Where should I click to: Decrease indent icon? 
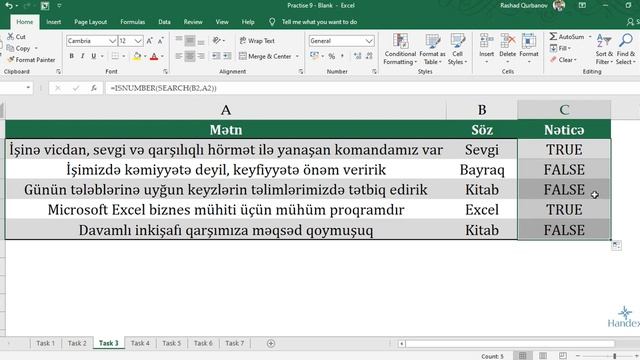click(x=216, y=56)
